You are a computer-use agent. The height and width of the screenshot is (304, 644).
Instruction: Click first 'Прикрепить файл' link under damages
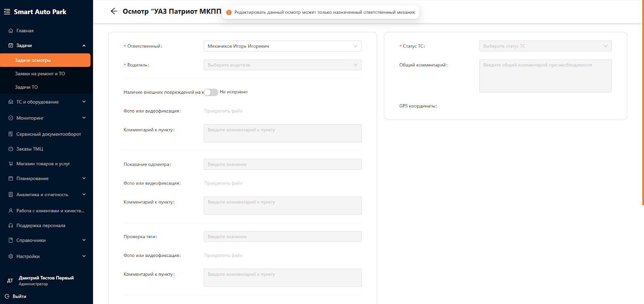coord(223,111)
